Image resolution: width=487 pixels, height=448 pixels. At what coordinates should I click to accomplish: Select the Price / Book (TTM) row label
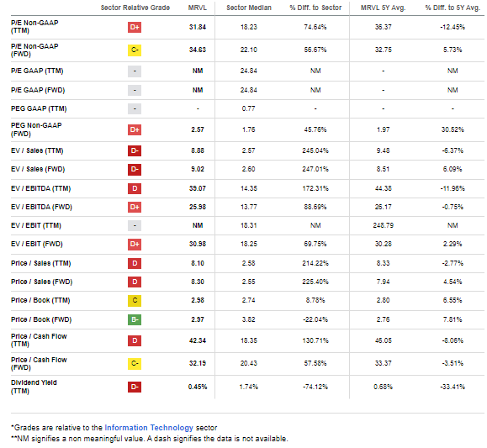pos(40,301)
